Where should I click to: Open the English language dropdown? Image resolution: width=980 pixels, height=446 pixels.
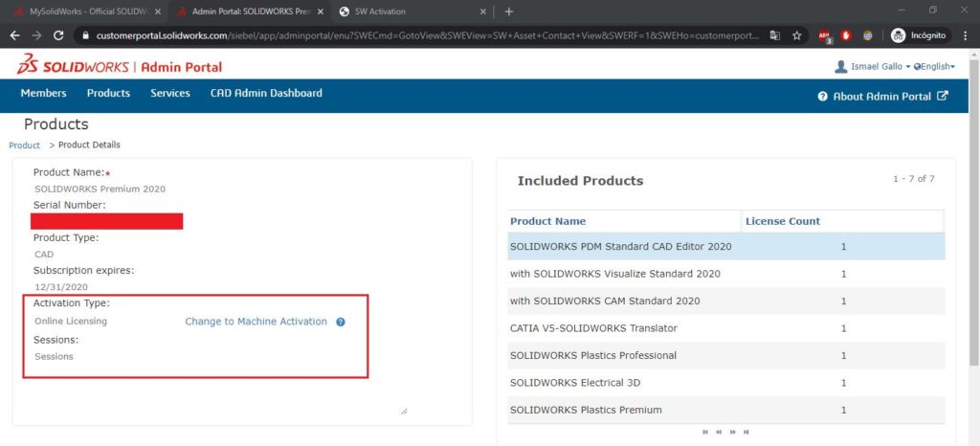pos(934,66)
